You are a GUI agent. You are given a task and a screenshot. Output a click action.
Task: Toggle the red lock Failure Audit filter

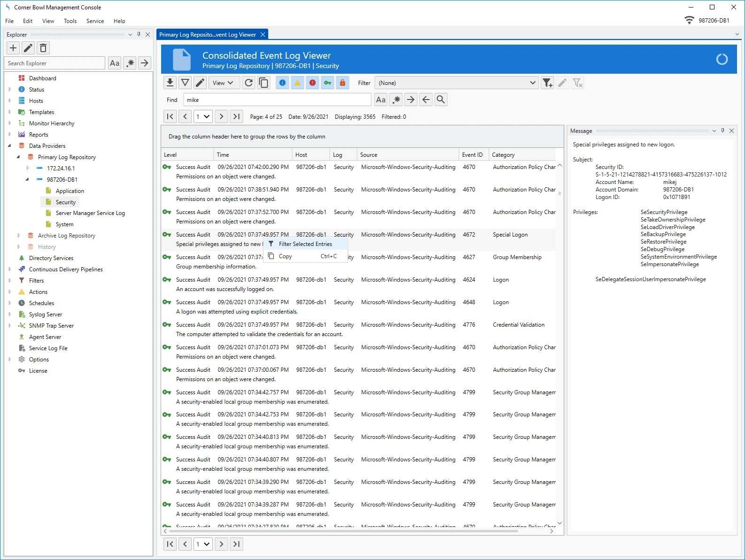342,83
